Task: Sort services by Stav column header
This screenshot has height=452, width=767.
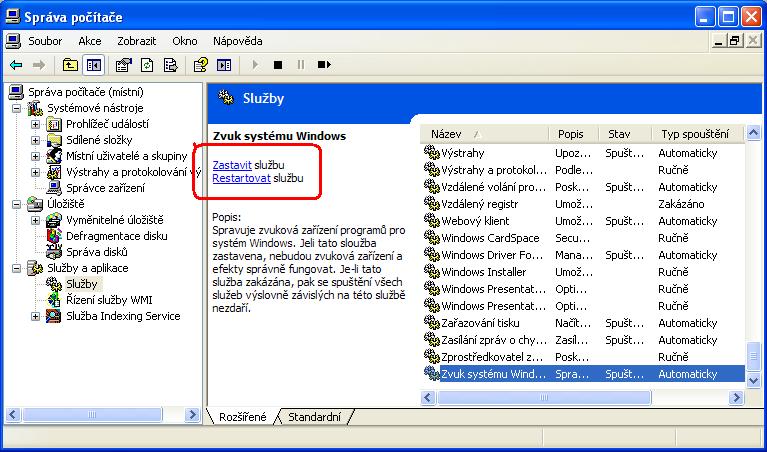Action: (625, 134)
